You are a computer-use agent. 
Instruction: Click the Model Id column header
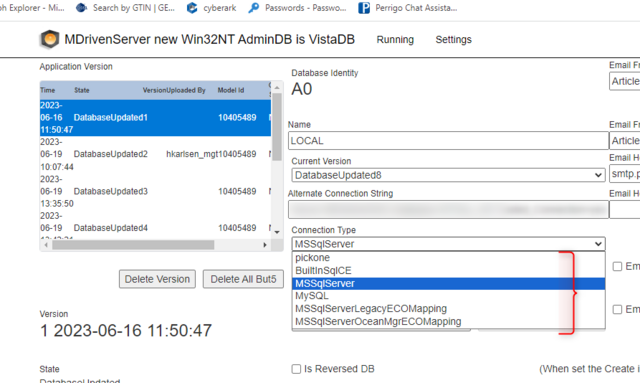231,90
